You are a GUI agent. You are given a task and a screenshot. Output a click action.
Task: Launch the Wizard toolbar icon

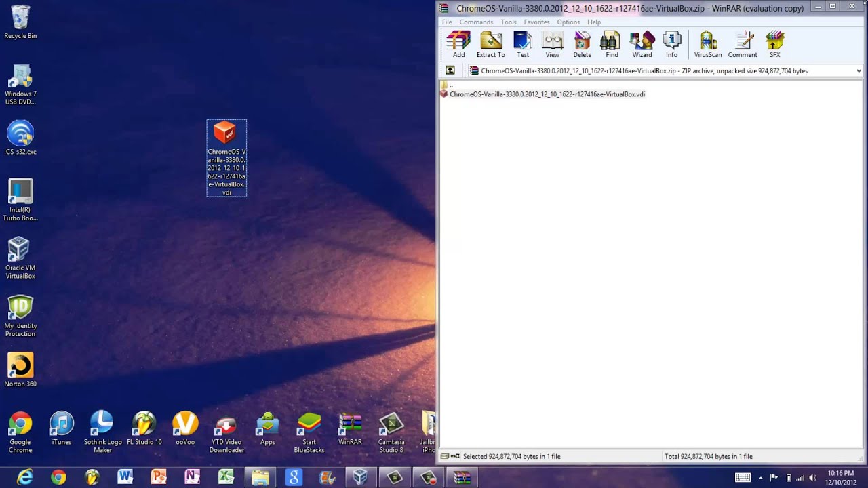click(x=642, y=45)
